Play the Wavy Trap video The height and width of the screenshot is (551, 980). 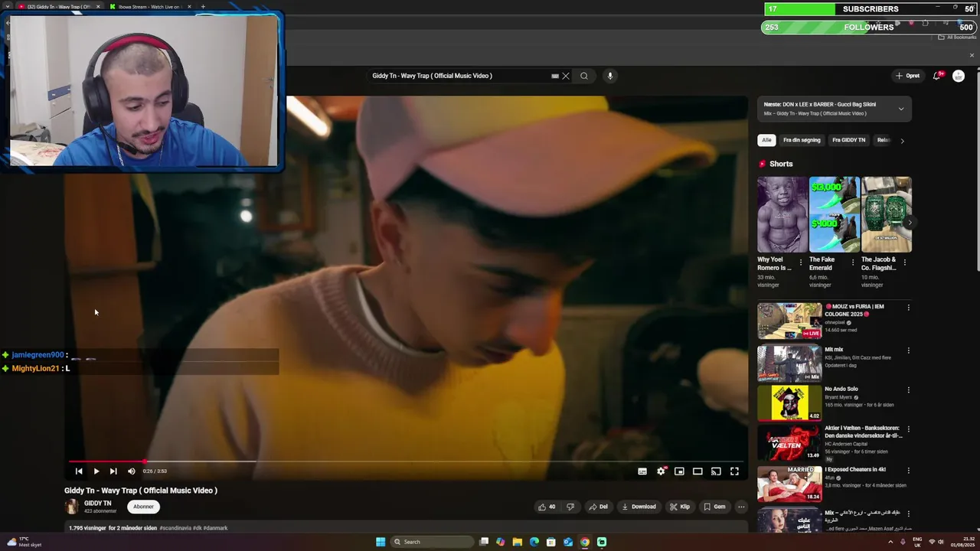point(96,471)
